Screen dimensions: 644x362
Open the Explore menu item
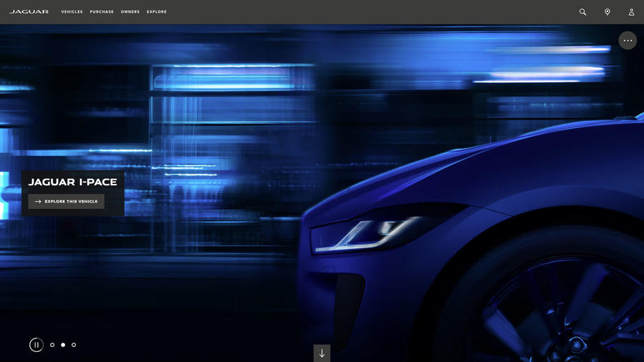pos(157,12)
